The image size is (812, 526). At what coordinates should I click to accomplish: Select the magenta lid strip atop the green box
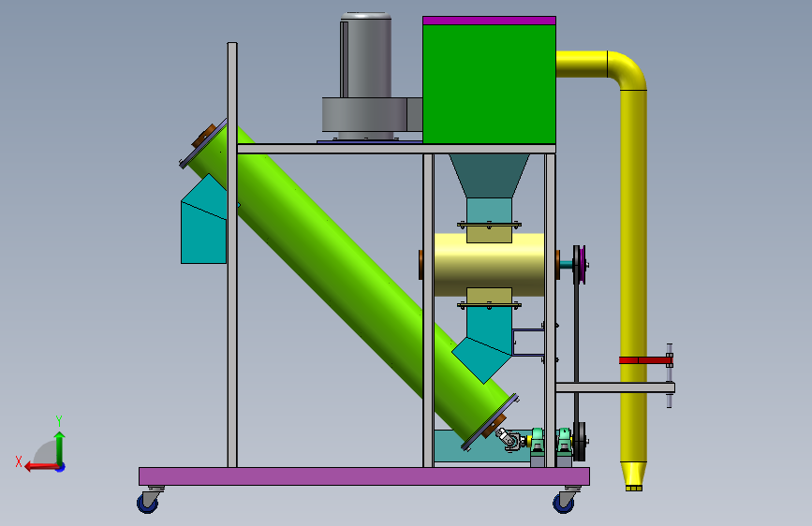coord(490,21)
